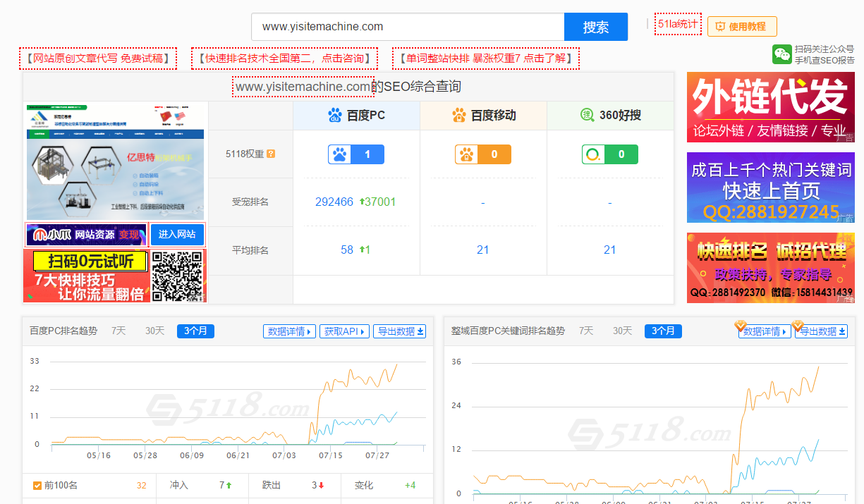
Task: Click the 获取API button
Action: pyautogui.click(x=344, y=331)
